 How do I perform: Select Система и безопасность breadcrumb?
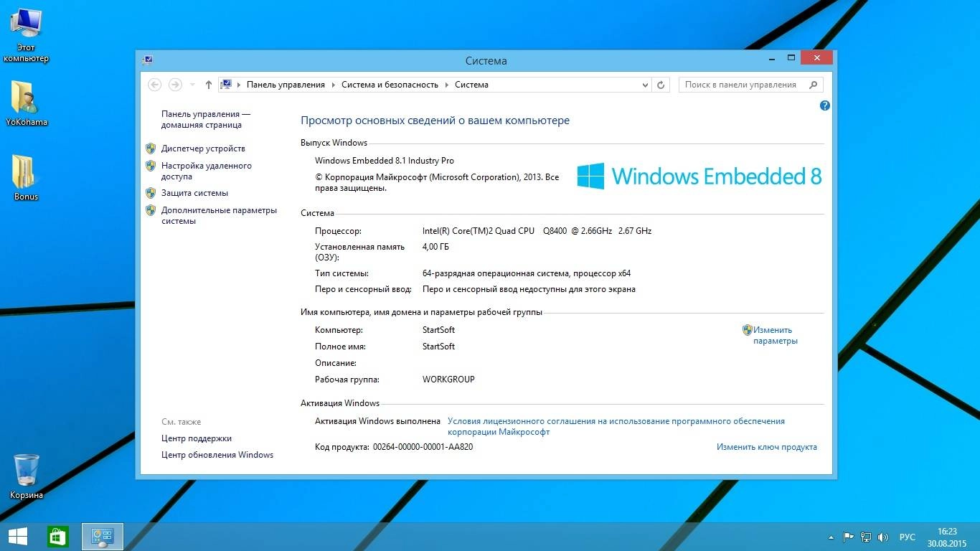point(390,85)
